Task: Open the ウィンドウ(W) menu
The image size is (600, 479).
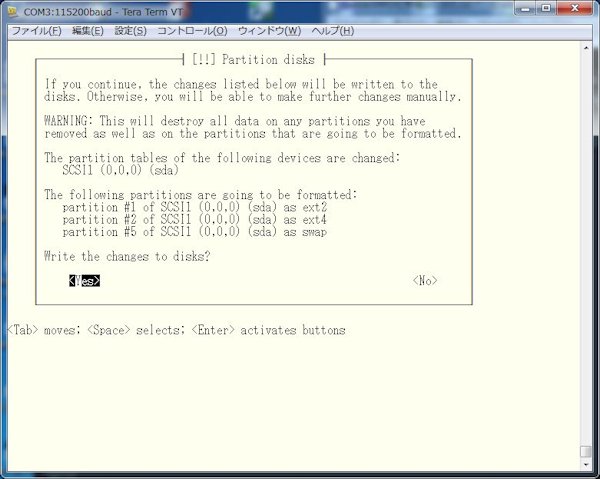Action: (x=269, y=31)
